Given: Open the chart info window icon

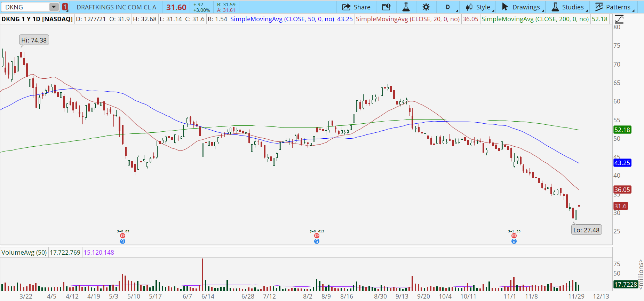Looking at the screenshot, I should 386,7.
